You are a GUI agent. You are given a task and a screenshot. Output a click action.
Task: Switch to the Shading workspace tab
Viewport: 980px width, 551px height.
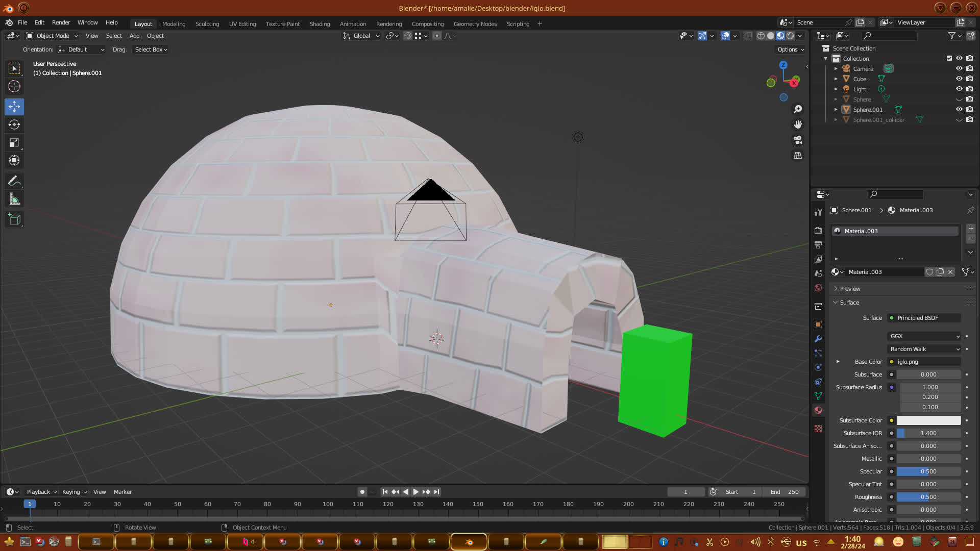point(320,24)
